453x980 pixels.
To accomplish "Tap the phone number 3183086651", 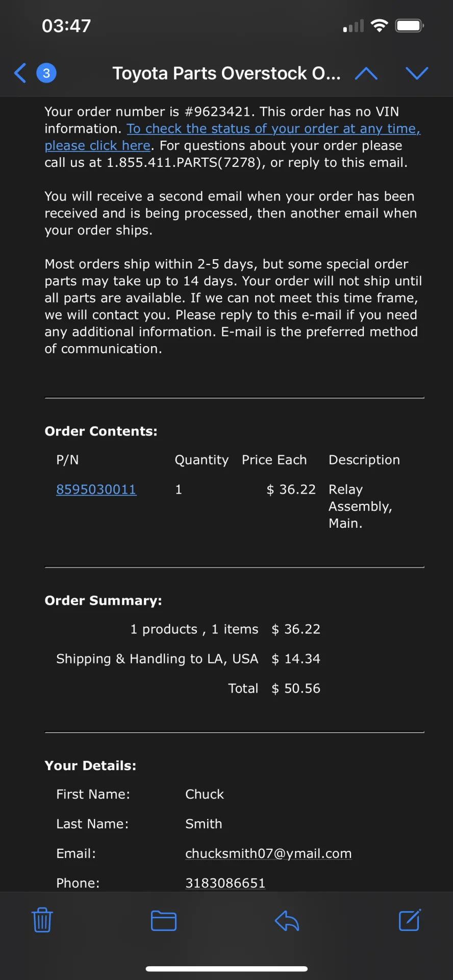I will 225,883.
